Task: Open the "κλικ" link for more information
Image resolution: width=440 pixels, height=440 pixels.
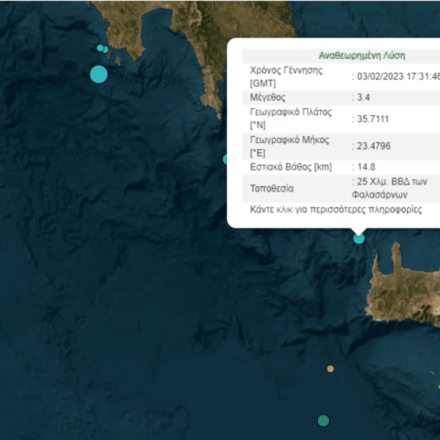Action: [x=284, y=210]
